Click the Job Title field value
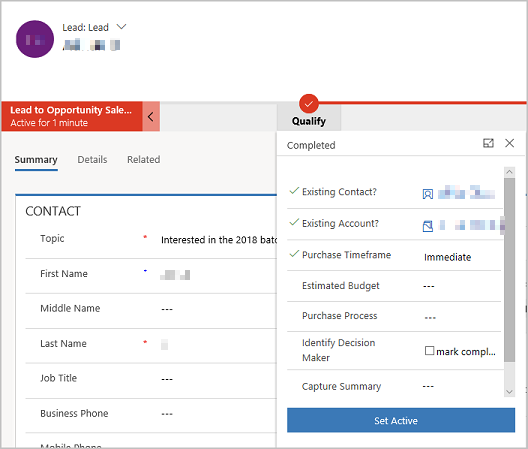This screenshot has height=449, width=528. (x=167, y=379)
